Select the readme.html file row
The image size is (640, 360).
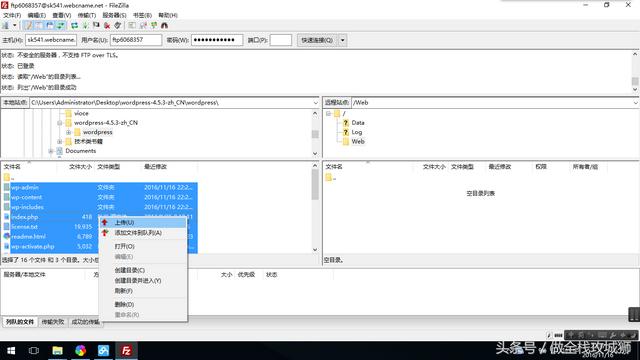[100, 236]
